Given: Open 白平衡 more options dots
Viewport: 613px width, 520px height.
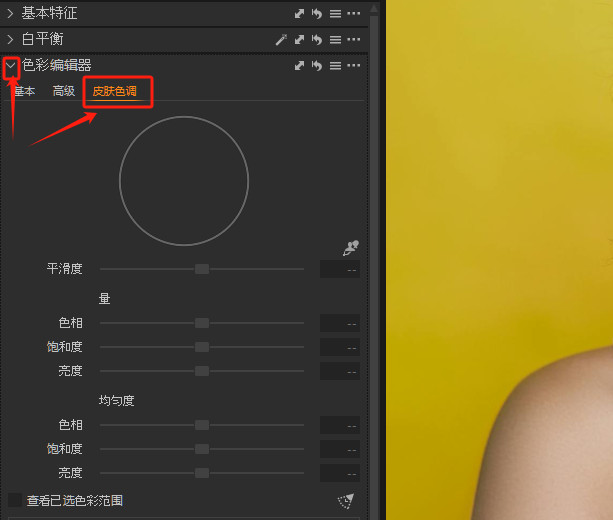Looking at the screenshot, I should 354,39.
